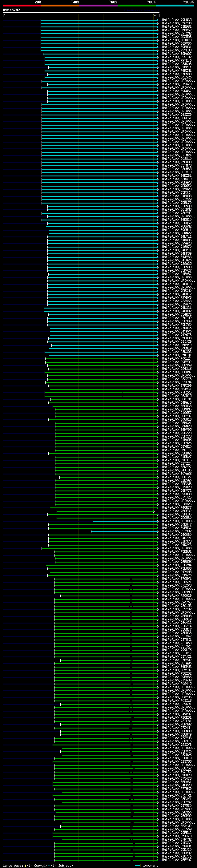
Task: Select hit label UniRef100_C0JAC9
Action: (x=176, y=40)
